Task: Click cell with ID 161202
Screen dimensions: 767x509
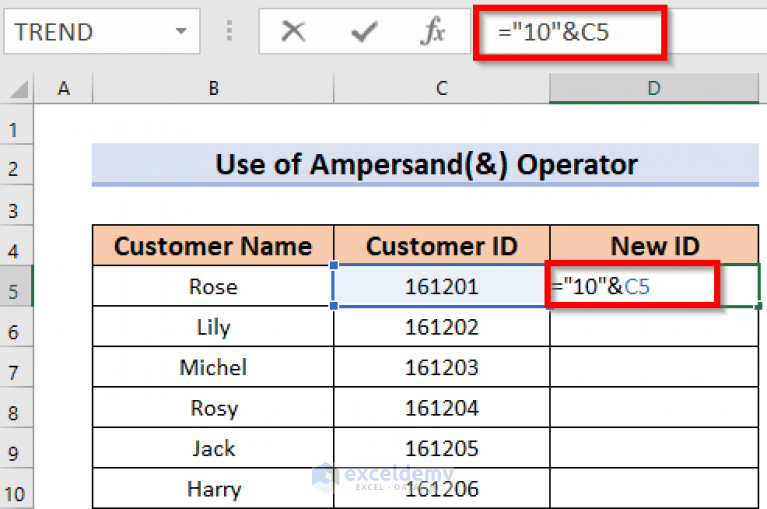Action: [x=442, y=327]
